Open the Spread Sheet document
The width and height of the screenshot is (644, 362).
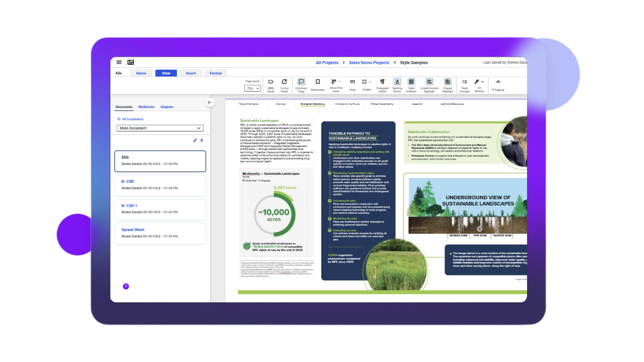(160, 233)
